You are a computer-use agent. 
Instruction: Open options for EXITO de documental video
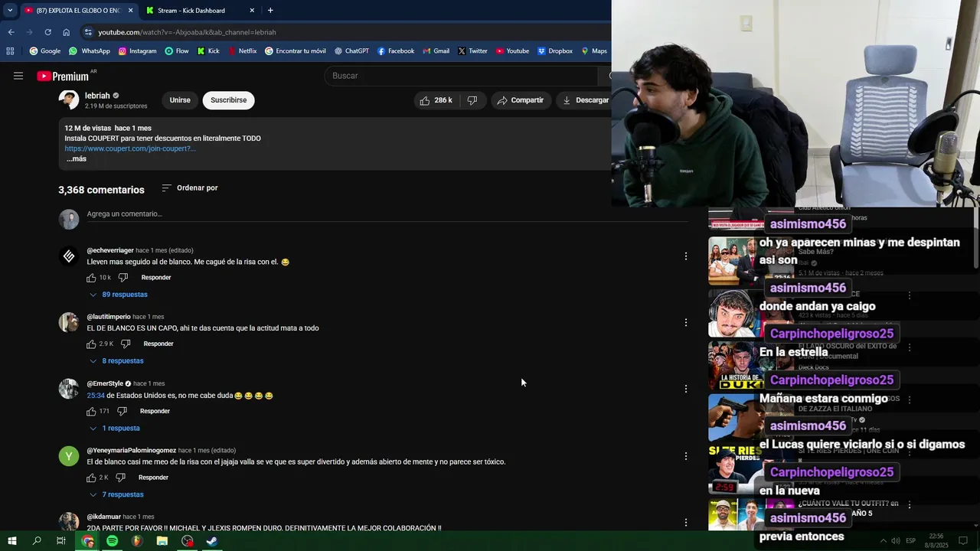click(x=910, y=347)
